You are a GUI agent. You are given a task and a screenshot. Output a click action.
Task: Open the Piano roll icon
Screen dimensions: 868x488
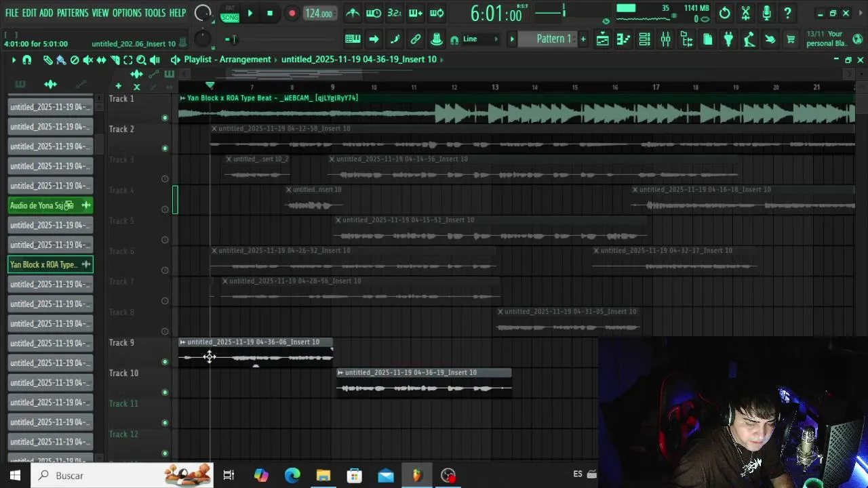click(x=623, y=39)
